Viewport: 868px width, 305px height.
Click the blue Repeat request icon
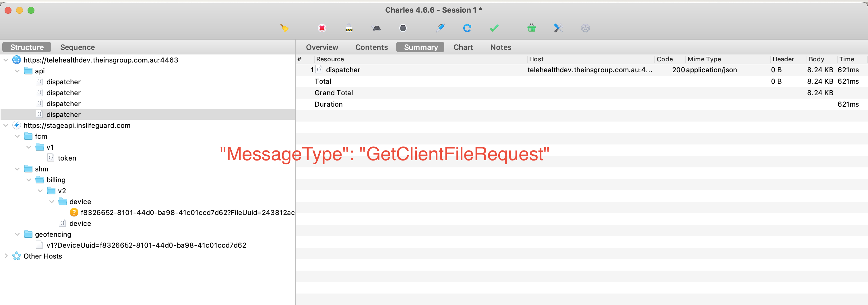coord(467,28)
